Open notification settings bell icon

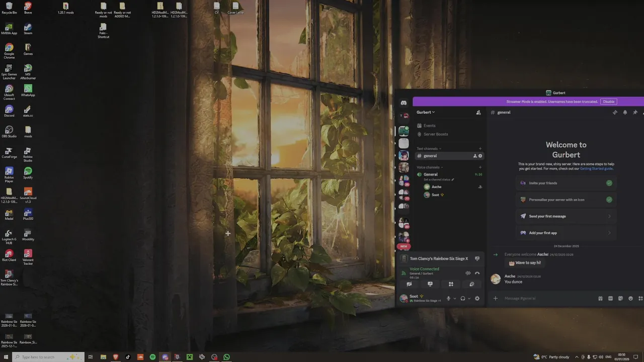pos(625,113)
